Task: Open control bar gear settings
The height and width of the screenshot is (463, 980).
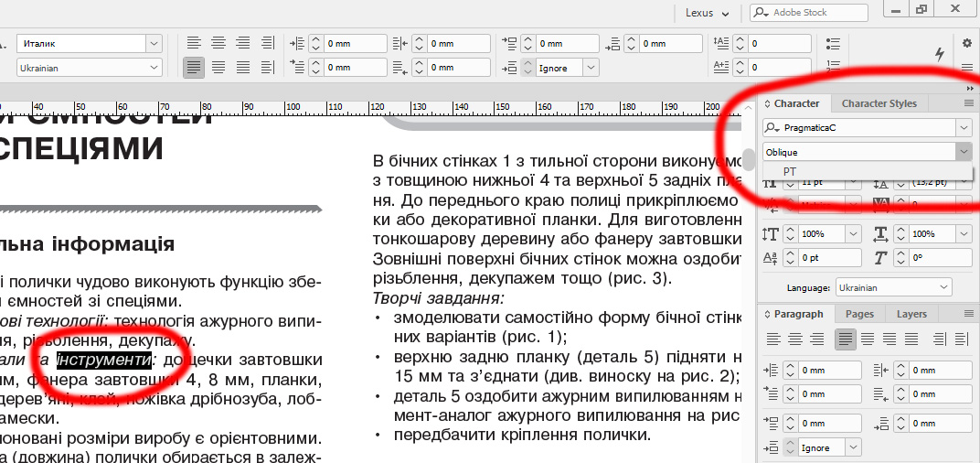Action: pos(966,42)
